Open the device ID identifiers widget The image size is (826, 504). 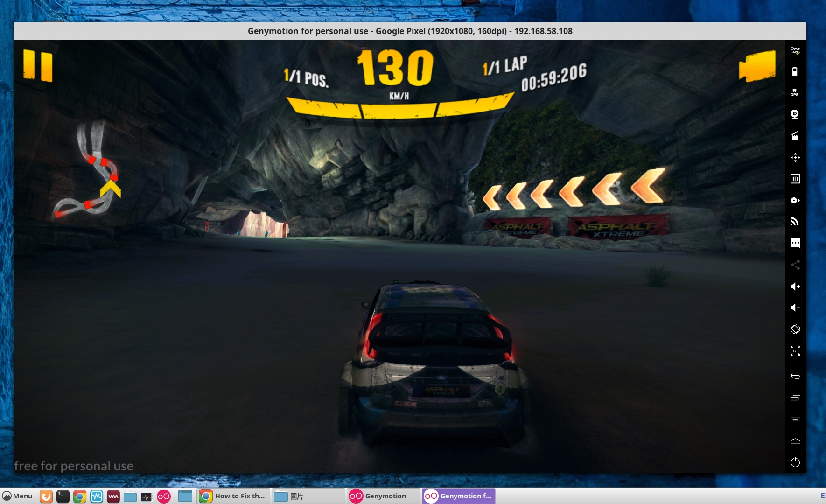click(795, 179)
